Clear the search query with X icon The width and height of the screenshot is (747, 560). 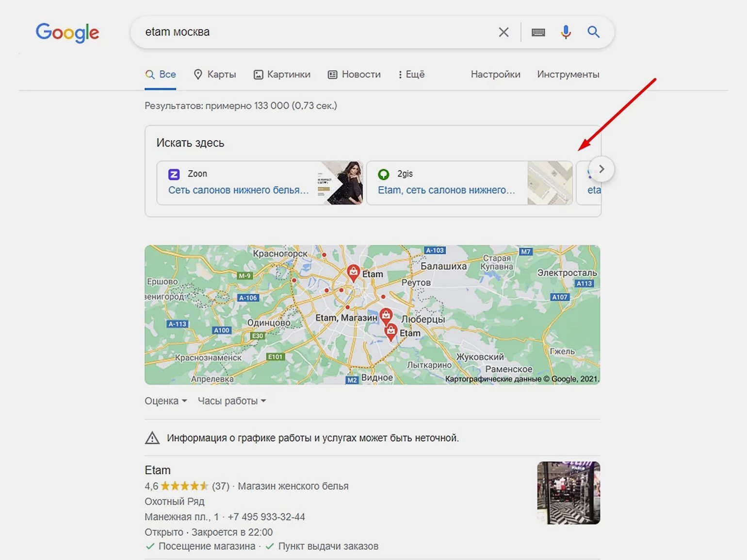[x=503, y=32]
